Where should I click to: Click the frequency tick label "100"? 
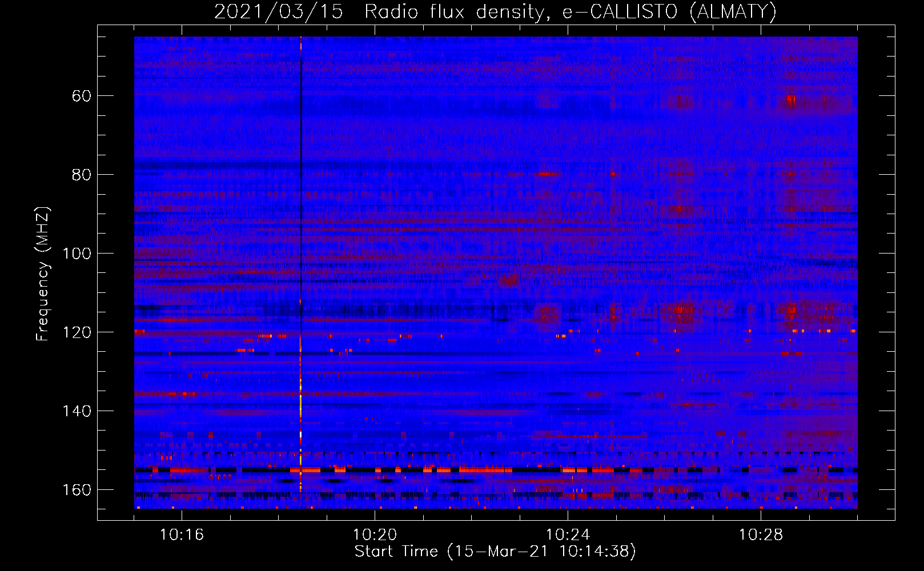tap(77, 254)
